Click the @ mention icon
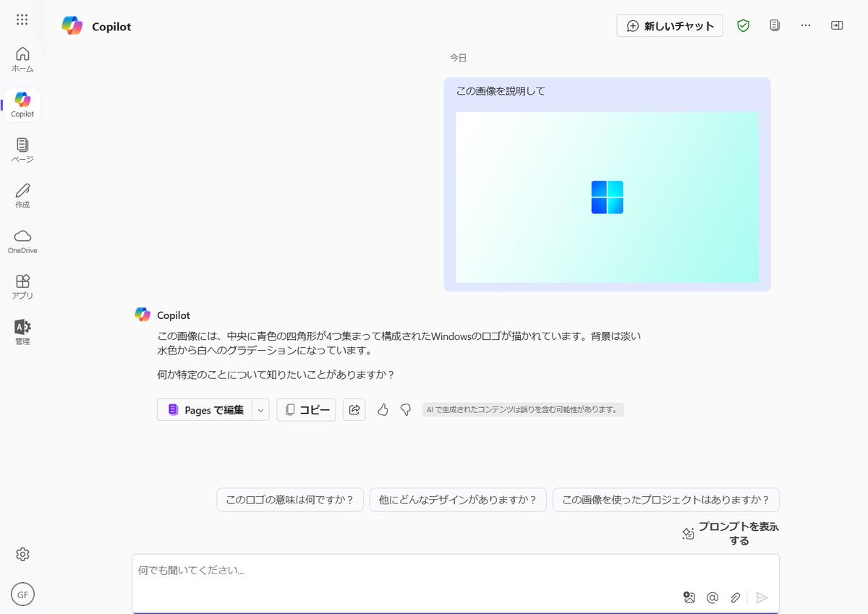868x614 pixels. point(712,597)
